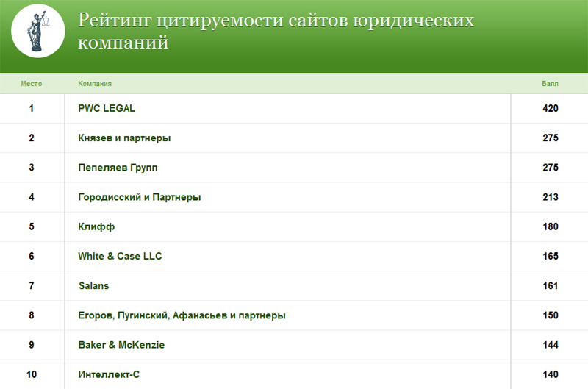Viewport: 588px width, 389px height.
Task: Click the 'Место' column header
Action: 32,84
